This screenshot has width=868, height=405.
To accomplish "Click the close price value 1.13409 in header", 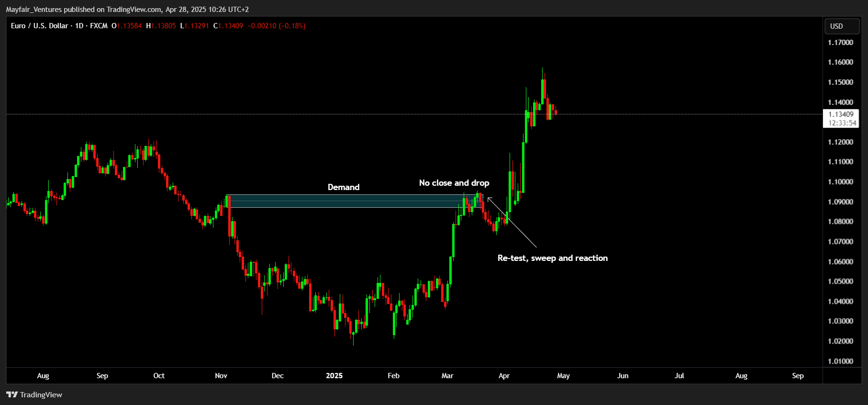I will [231, 26].
